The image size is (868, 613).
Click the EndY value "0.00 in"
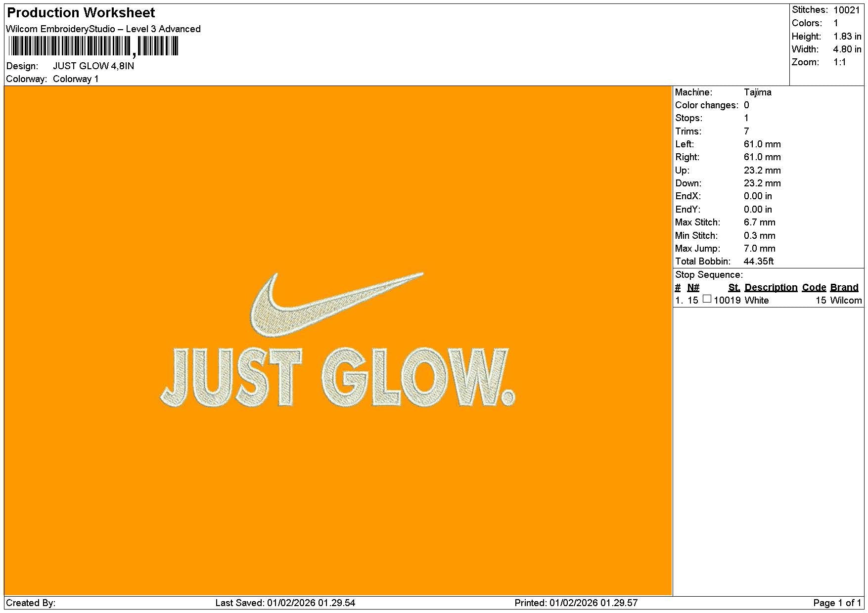click(x=758, y=210)
